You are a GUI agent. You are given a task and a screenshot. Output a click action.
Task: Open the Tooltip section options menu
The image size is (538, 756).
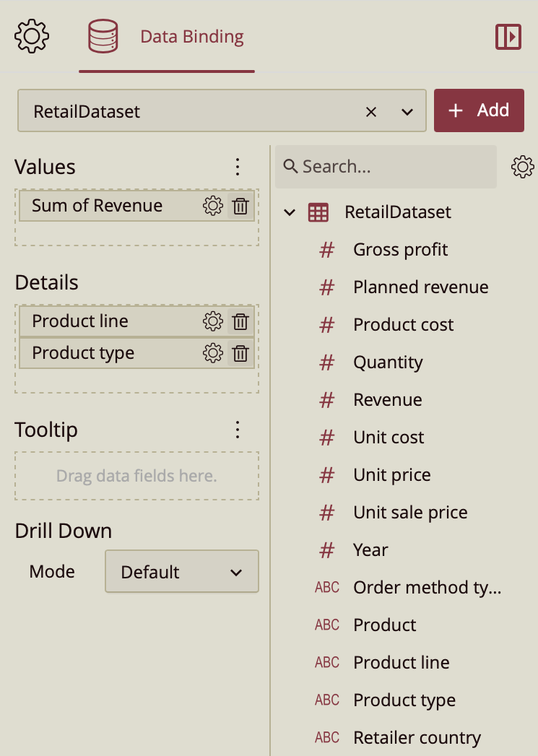click(238, 430)
